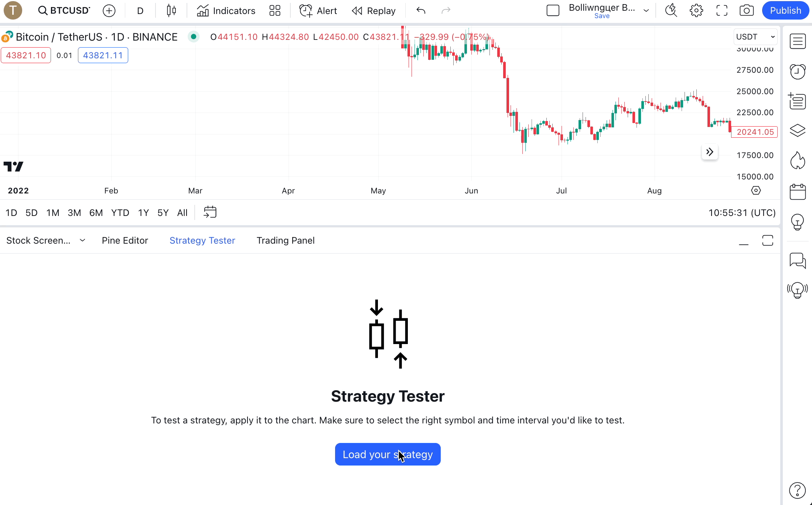Start bar Replay mode

point(374,10)
